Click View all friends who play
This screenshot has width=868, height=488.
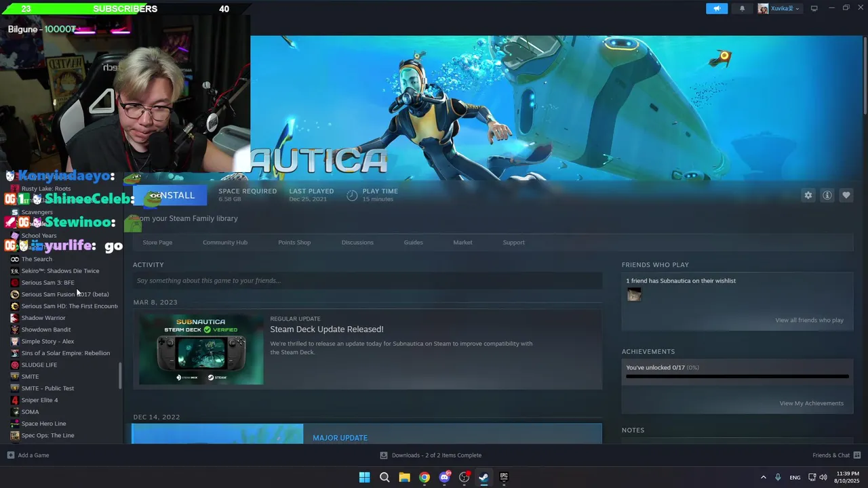point(810,320)
